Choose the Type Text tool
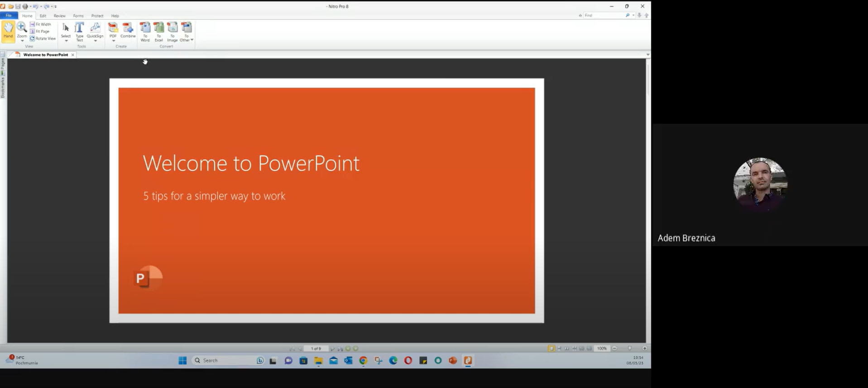Image resolution: width=868 pixels, height=388 pixels. pos(79,31)
